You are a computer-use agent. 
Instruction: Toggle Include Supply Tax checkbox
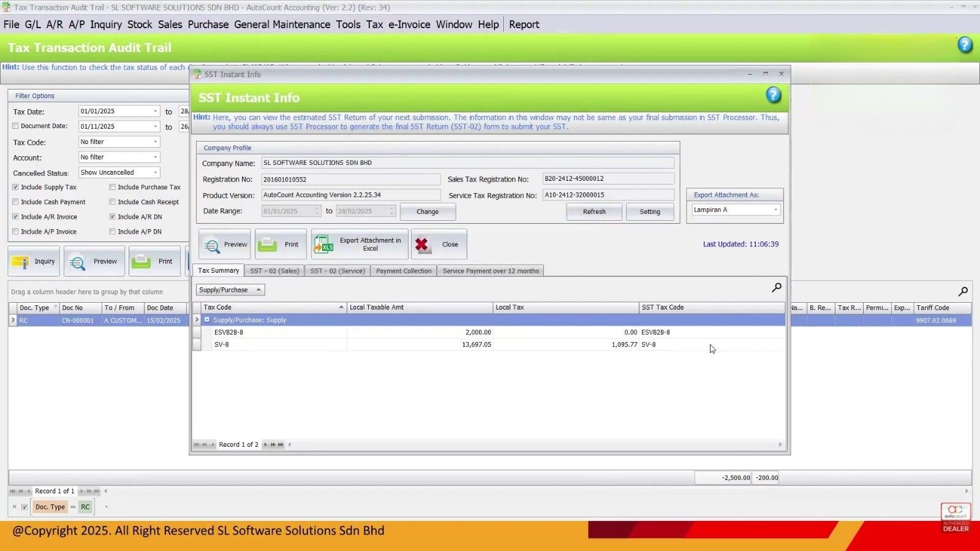(15, 188)
